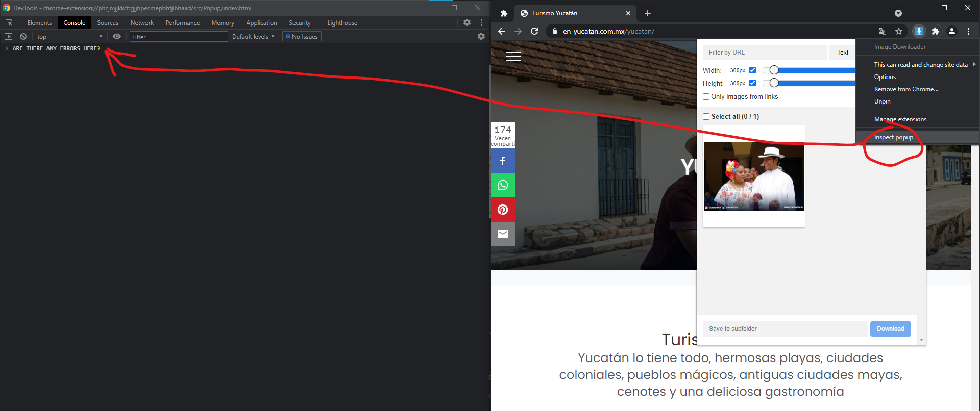Click the No Issues button
The width and height of the screenshot is (980, 411).
click(302, 37)
